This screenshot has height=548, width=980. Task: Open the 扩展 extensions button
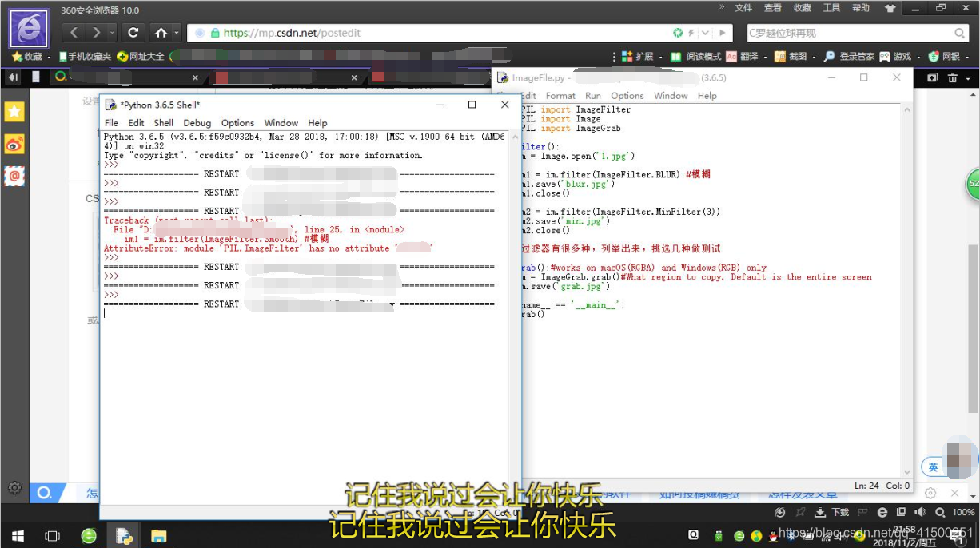tap(638, 57)
